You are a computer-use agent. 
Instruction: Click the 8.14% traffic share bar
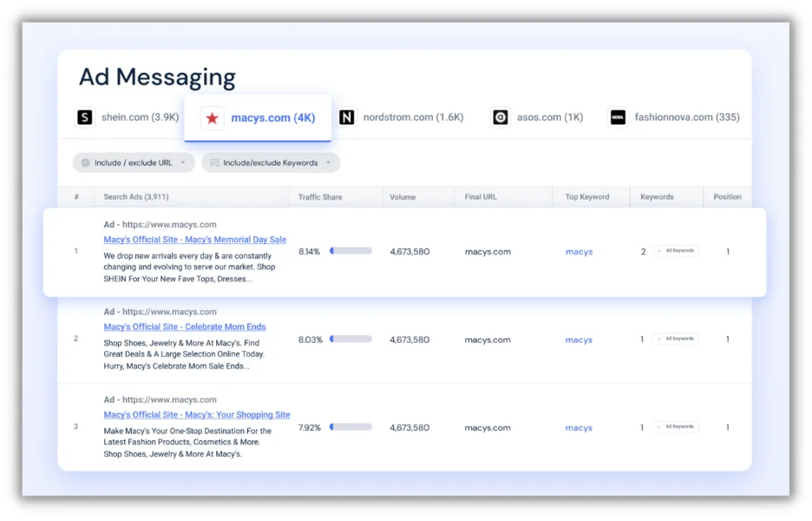[x=351, y=251]
